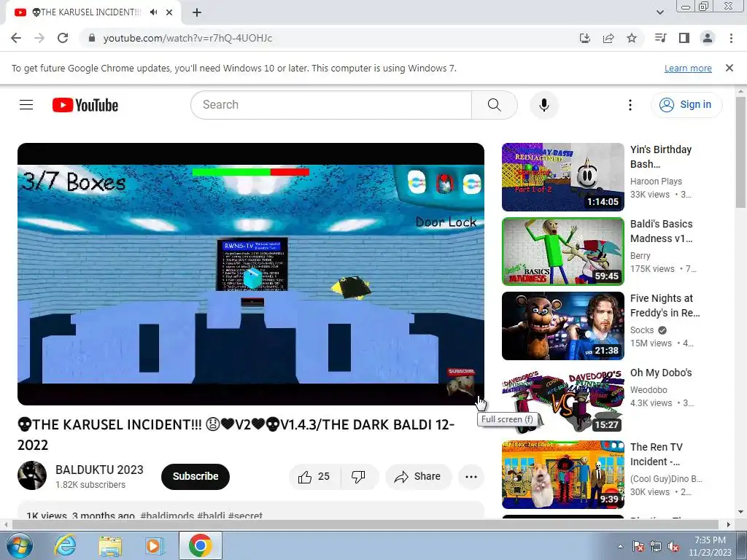The width and height of the screenshot is (747, 560).
Task: Share this video
Action: [418, 476]
